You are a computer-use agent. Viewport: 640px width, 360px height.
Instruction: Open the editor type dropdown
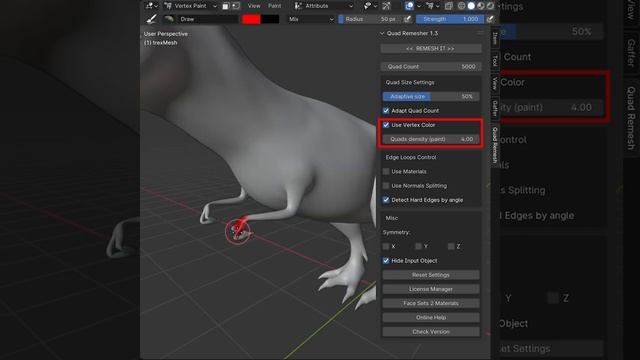coord(151,6)
